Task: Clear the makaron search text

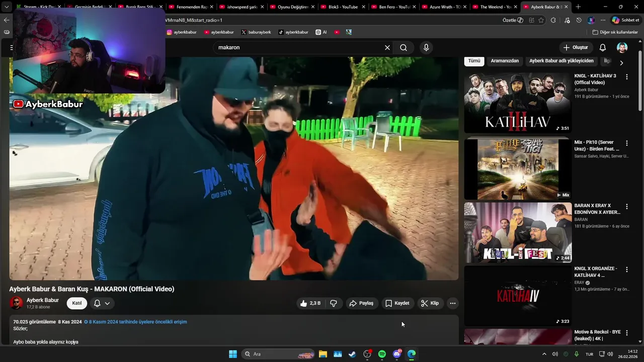Action: click(387, 47)
